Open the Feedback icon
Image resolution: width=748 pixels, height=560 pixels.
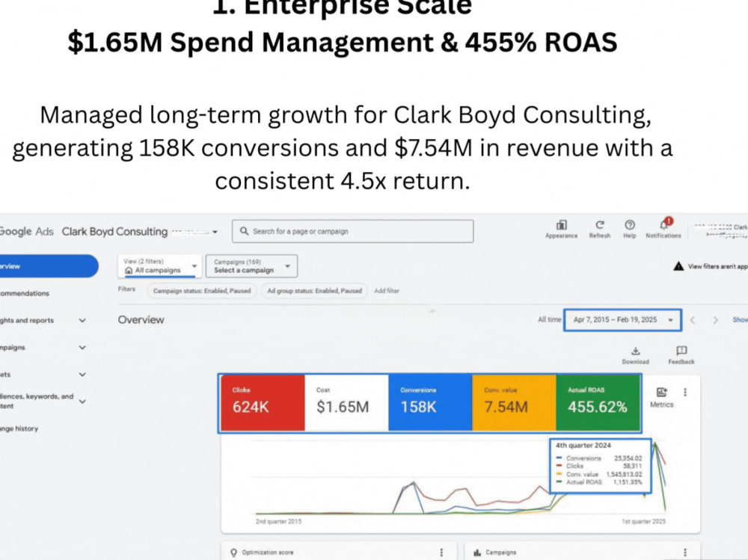pos(681,351)
